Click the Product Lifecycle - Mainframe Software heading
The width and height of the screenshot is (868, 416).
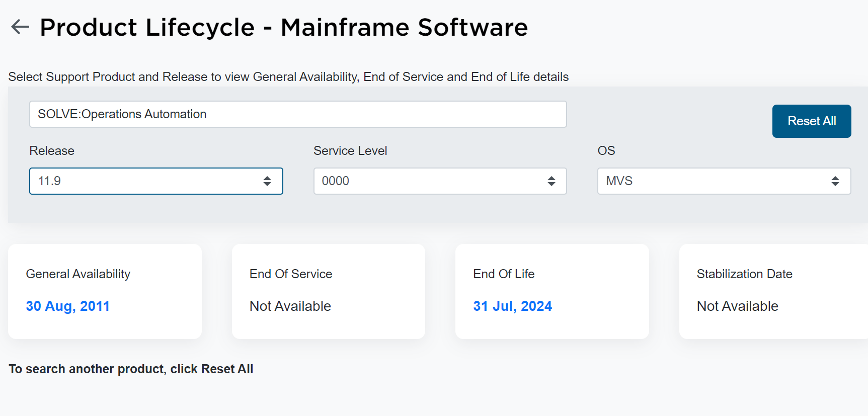284,27
